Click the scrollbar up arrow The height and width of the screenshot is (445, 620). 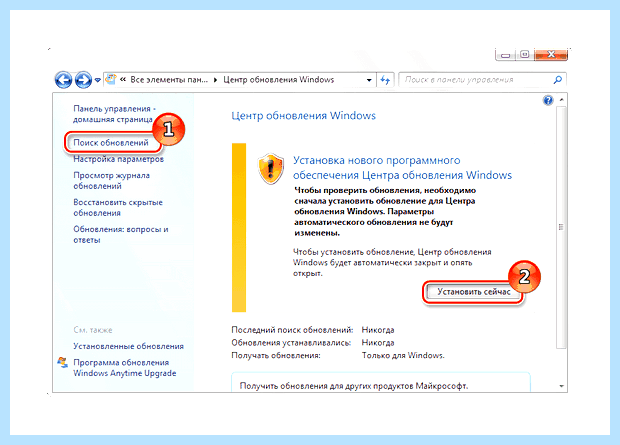pos(561,100)
